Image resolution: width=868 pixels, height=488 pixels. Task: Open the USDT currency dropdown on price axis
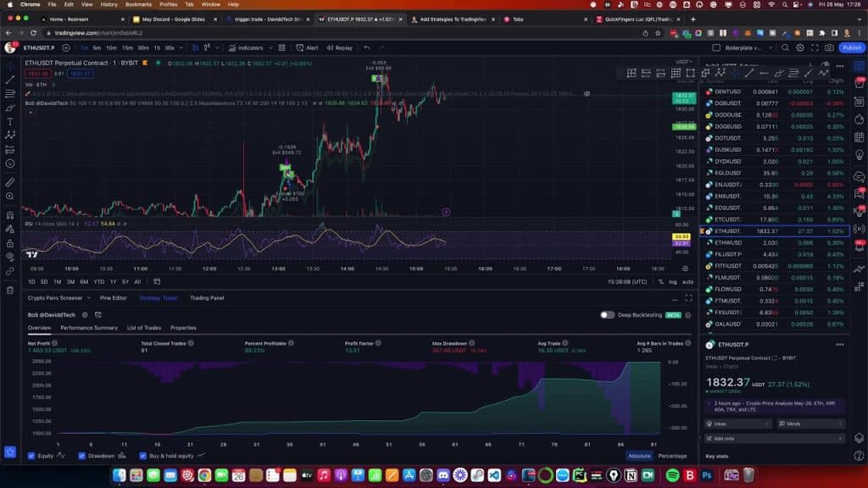[682, 62]
